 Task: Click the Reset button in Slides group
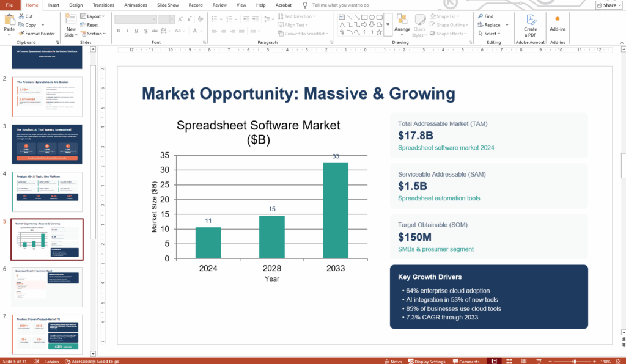click(90, 24)
